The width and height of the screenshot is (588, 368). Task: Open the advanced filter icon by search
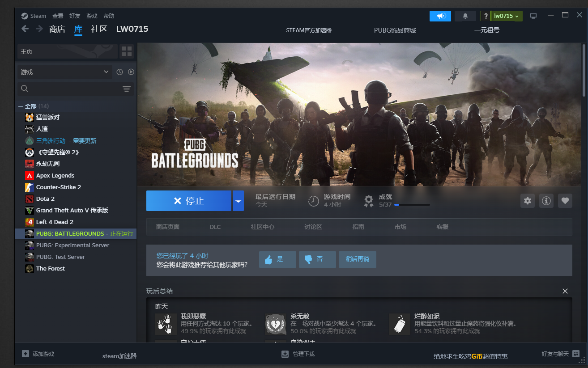(127, 89)
